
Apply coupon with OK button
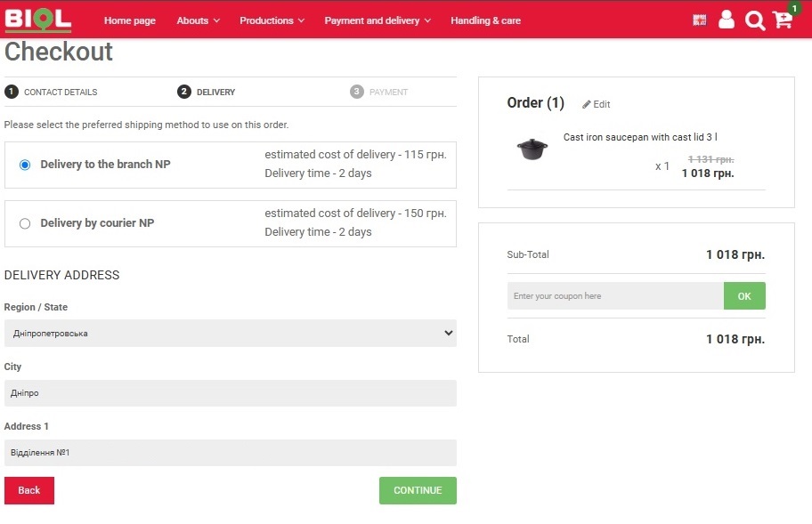pyautogui.click(x=744, y=296)
